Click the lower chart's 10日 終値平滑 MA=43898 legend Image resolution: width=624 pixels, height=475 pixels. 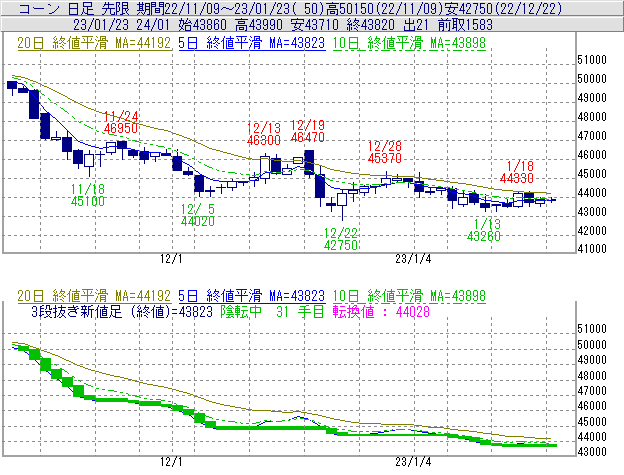[409, 296]
